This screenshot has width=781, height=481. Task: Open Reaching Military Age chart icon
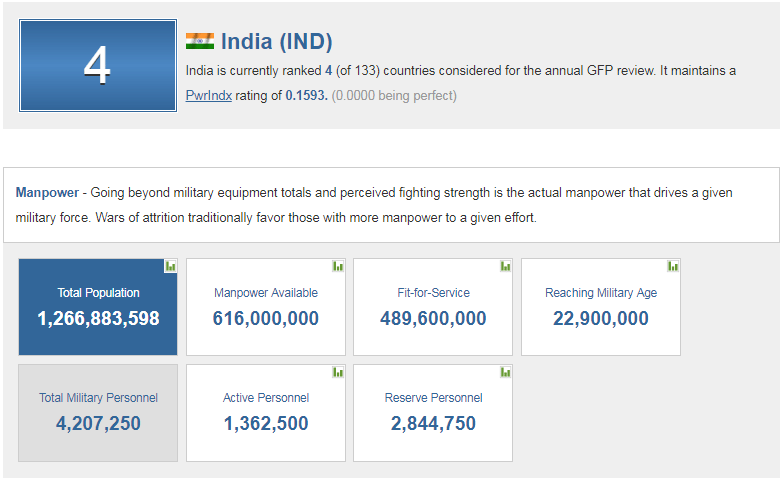pyautogui.click(x=673, y=266)
